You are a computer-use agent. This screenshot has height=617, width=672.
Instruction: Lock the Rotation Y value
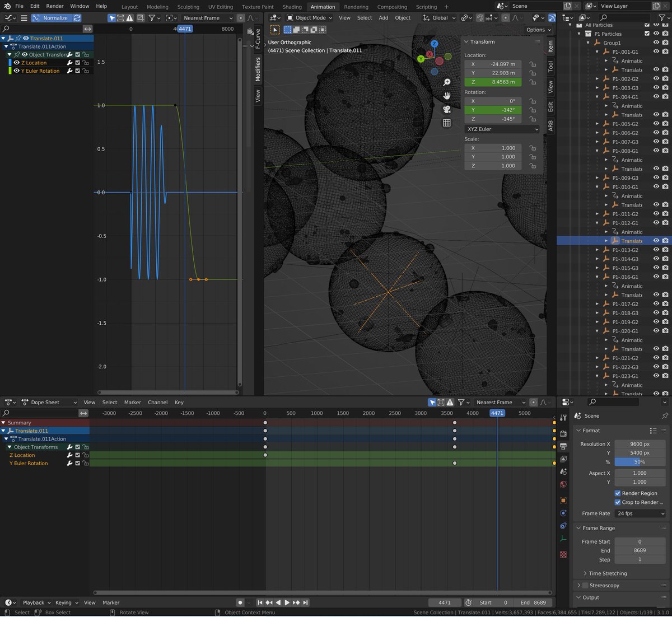click(533, 110)
